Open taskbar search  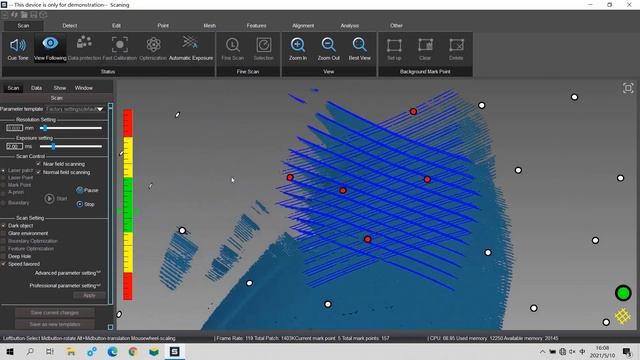click(x=30, y=351)
